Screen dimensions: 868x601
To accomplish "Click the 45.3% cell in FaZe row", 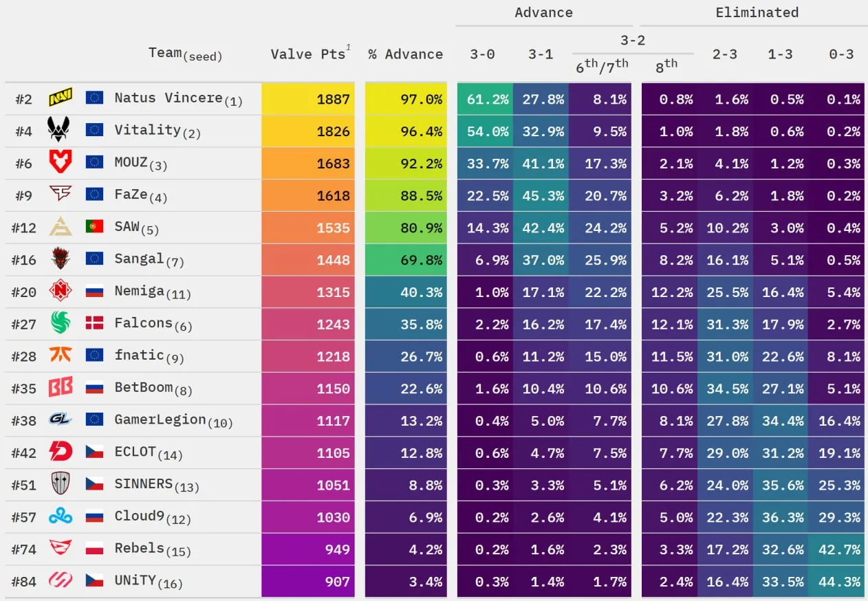I will [541, 195].
